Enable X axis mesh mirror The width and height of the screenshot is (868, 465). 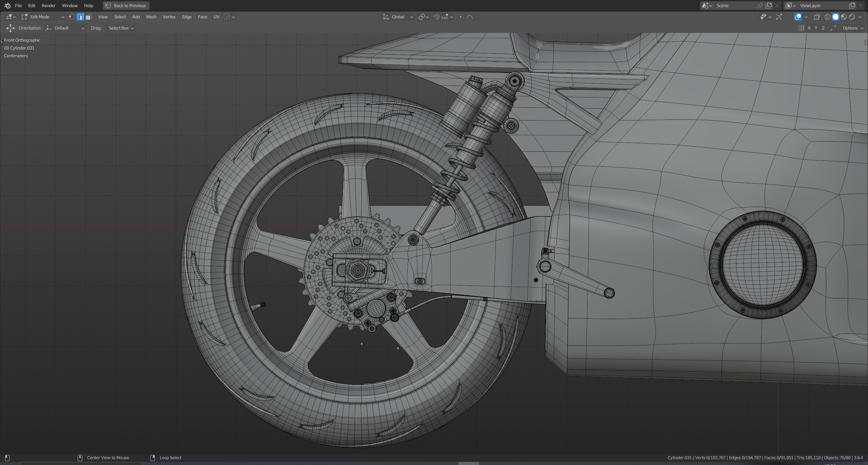809,28
